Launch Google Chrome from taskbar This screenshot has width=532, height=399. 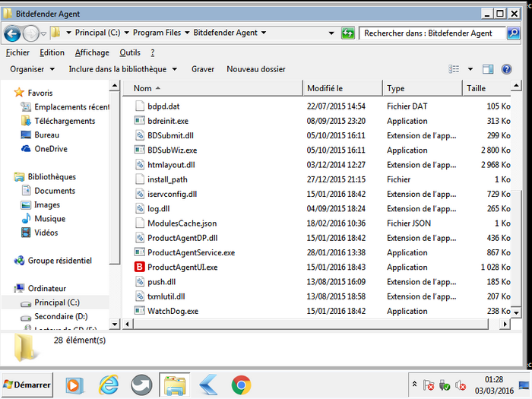tap(241, 385)
